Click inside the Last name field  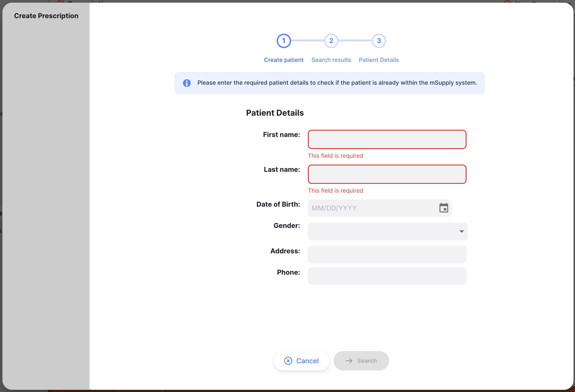tap(387, 174)
